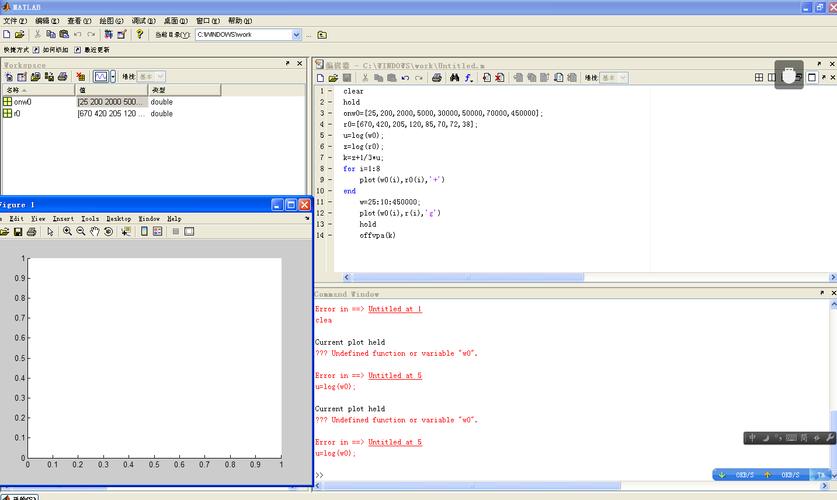
Task: Click the Undo icon in editor toolbar
Action: [x=405, y=77]
